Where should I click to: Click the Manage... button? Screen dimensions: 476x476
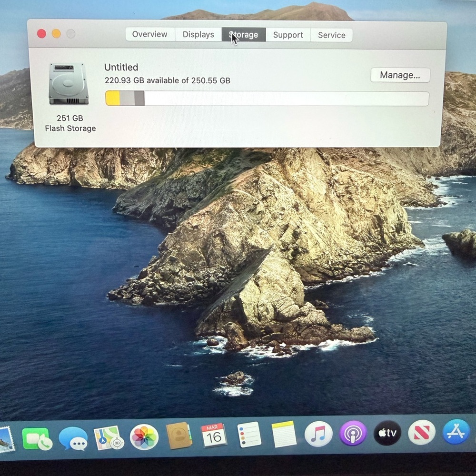400,75
